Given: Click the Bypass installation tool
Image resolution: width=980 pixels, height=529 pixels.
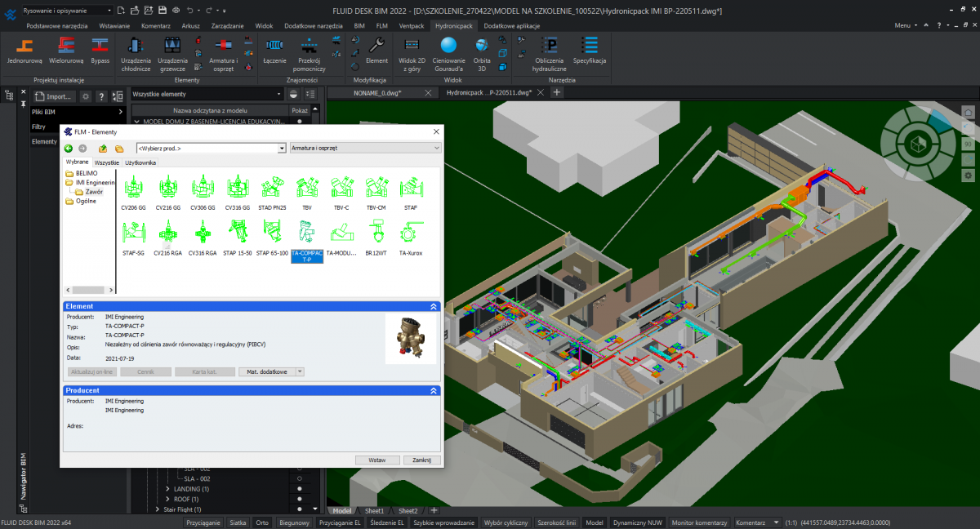Looking at the screenshot, I should point(100,51).
